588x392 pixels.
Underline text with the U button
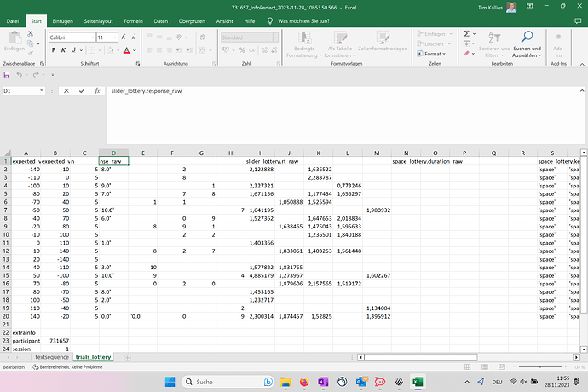point(73,50)
